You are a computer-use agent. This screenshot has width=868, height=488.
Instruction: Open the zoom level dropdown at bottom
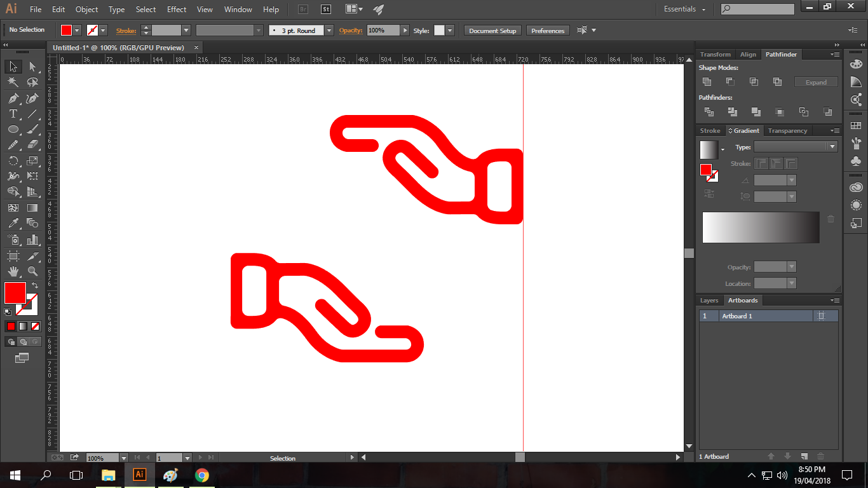coord(124,457)
